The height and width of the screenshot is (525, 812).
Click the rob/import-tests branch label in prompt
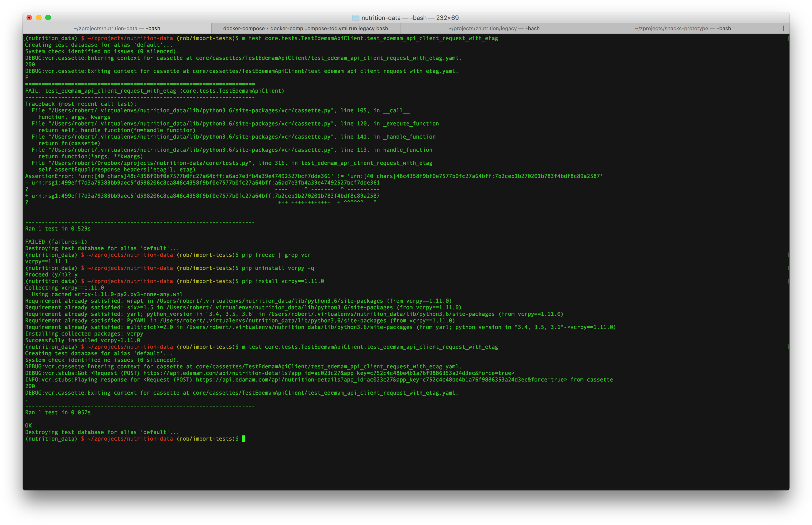pos(206,439)
